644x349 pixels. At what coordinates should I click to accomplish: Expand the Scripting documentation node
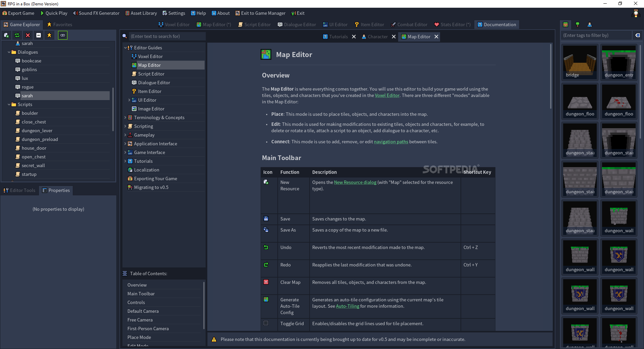coord(125,126)
